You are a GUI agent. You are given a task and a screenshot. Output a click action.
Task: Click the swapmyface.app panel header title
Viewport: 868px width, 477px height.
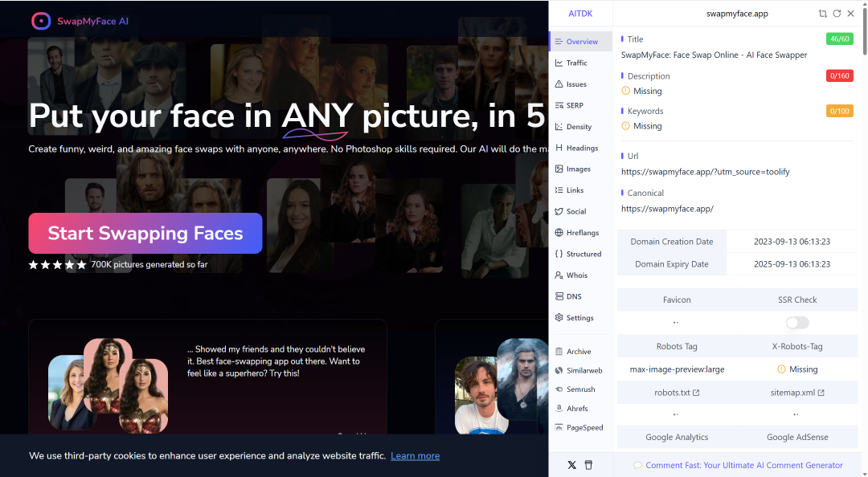click(x=737, y=14)
